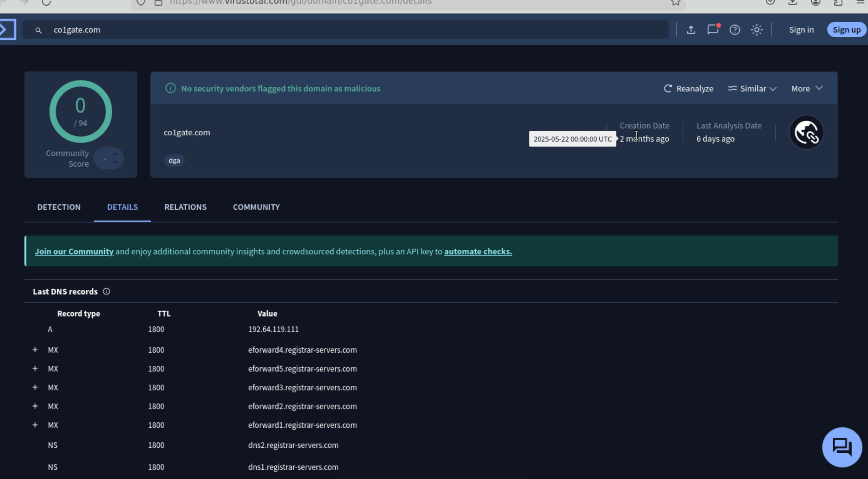Open the COMMUNITY tab

coord(256,207)
